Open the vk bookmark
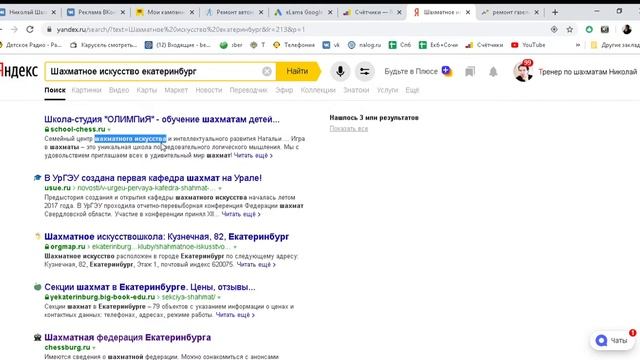Screen dimensions: 640x360 pyautogui.click(x=331, y=45)
